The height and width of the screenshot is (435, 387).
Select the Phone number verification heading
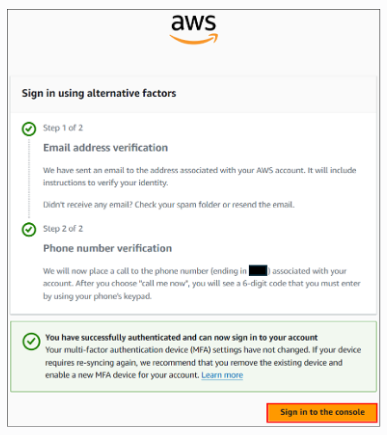(107, 248)
